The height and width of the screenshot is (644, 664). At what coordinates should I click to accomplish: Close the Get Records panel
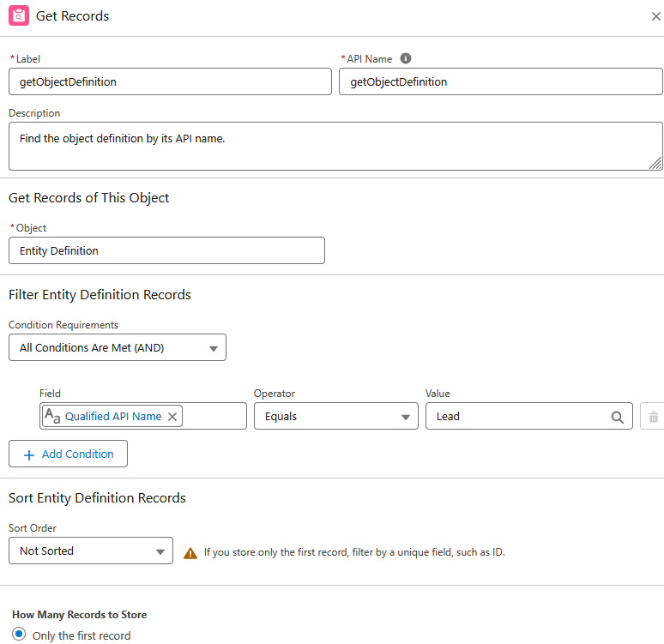[x=655, y=16]
